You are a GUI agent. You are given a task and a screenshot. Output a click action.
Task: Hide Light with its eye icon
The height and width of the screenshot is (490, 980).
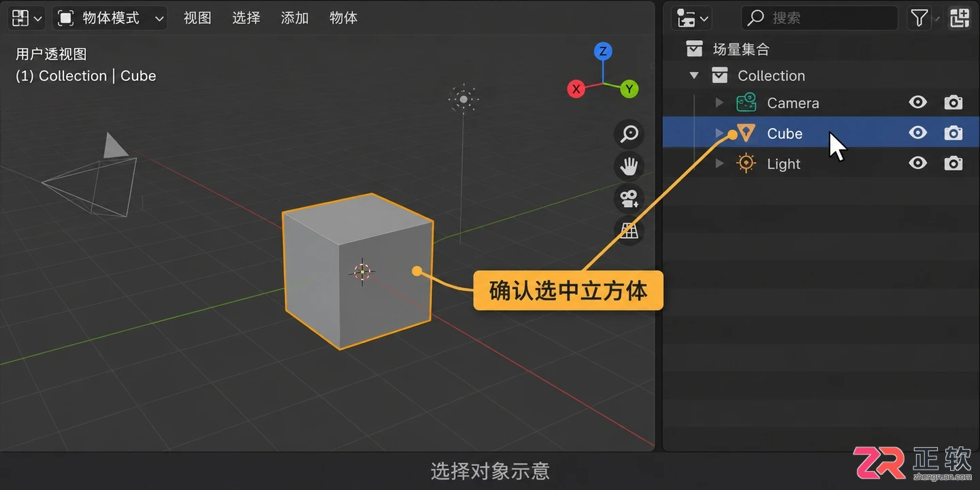click(x=918, y=163)
